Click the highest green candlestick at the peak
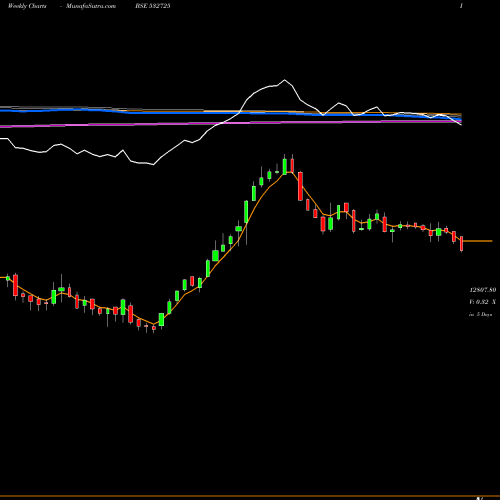The height and width of the screenshot is (500, 500). 284,166
